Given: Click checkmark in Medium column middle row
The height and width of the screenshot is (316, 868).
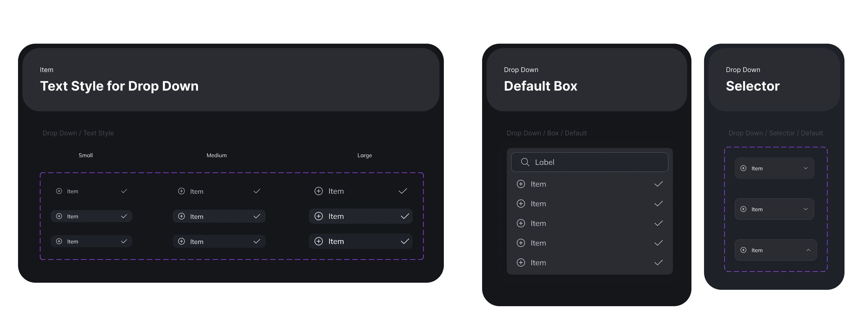Looking at the screenshot, I should click(257, 216).
